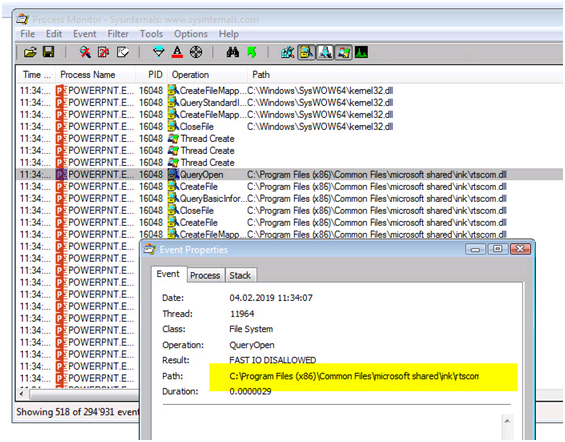The height and width of the screenshot is (442, 565).
Task: Open the Filter dialog via funnel icon
Action: (159, 53)
